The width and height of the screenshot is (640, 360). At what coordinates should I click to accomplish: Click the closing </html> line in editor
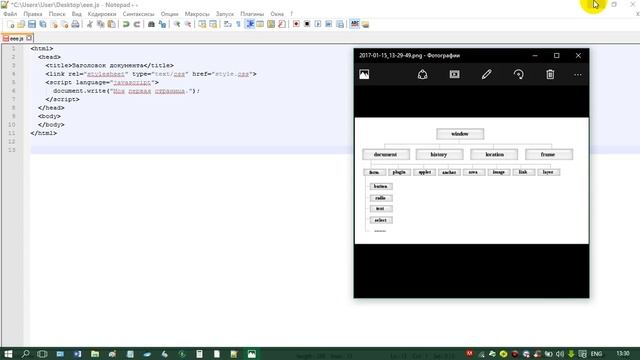43,133
